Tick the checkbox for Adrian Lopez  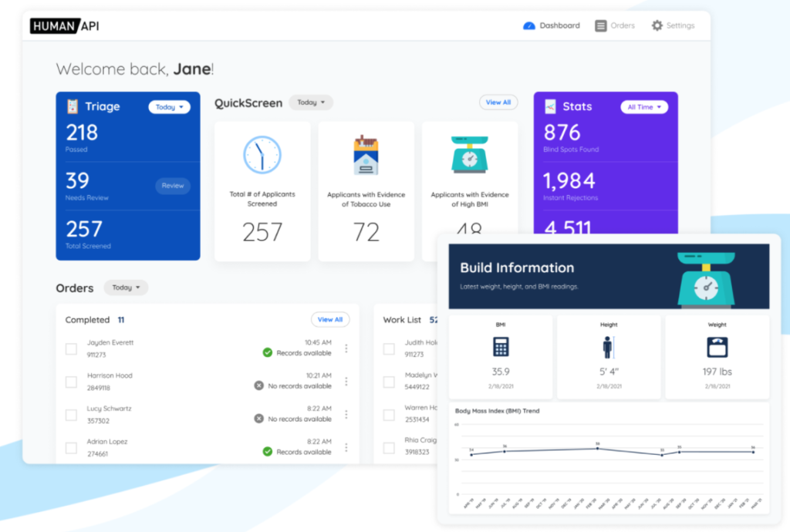coord(71,447)
